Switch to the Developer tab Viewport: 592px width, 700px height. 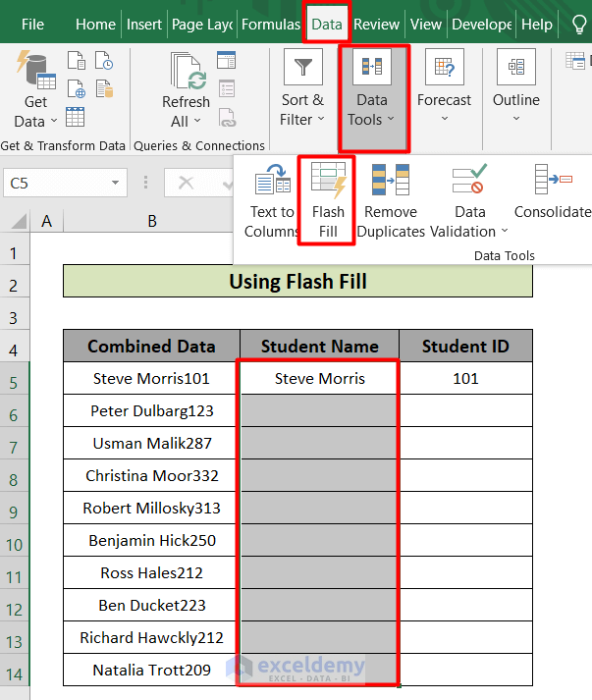(x=482, y=25)
